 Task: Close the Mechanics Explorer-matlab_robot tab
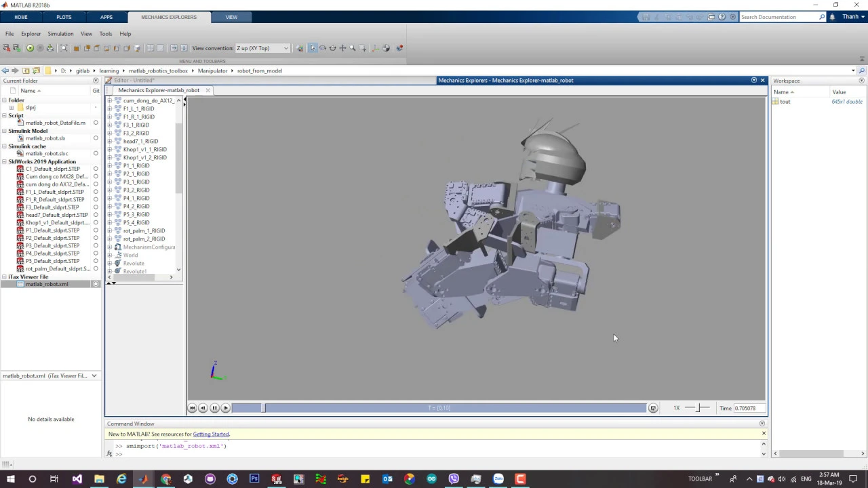208,90
